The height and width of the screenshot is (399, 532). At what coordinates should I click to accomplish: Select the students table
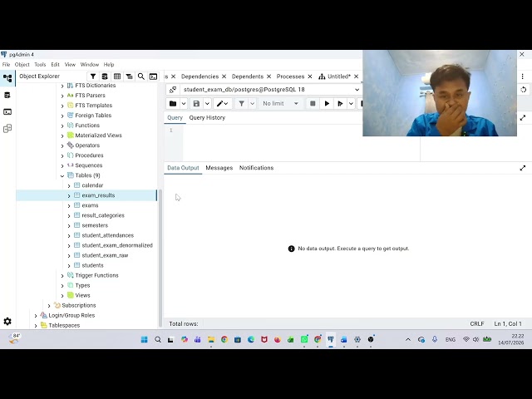click(x=92, y=265)
